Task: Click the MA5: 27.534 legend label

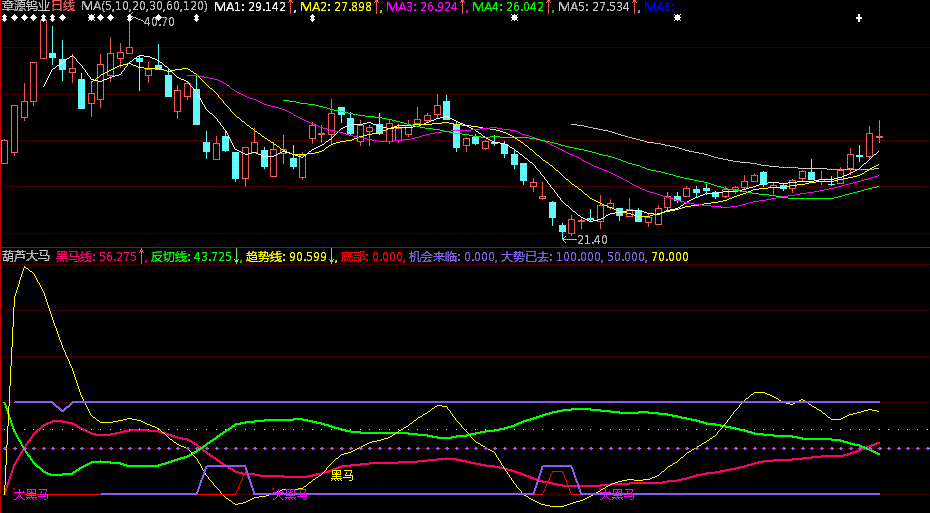Action: point(595,7)
